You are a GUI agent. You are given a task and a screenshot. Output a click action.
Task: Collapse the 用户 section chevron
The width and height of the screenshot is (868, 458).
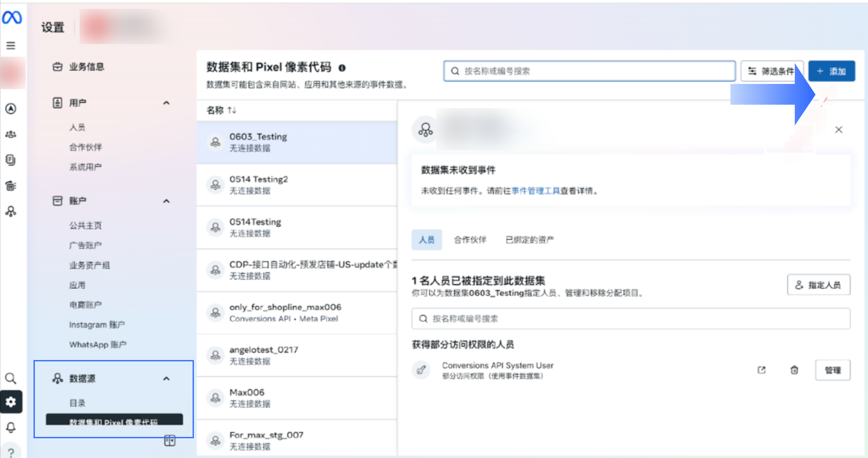[x=166, y=103]
